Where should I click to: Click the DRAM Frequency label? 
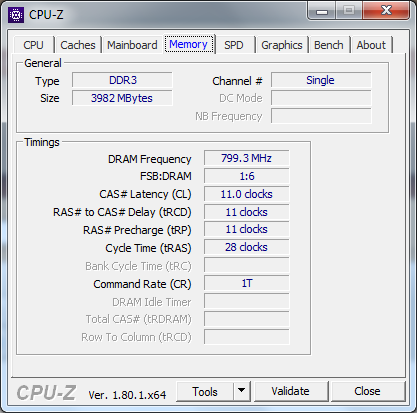tap(150, 159)
